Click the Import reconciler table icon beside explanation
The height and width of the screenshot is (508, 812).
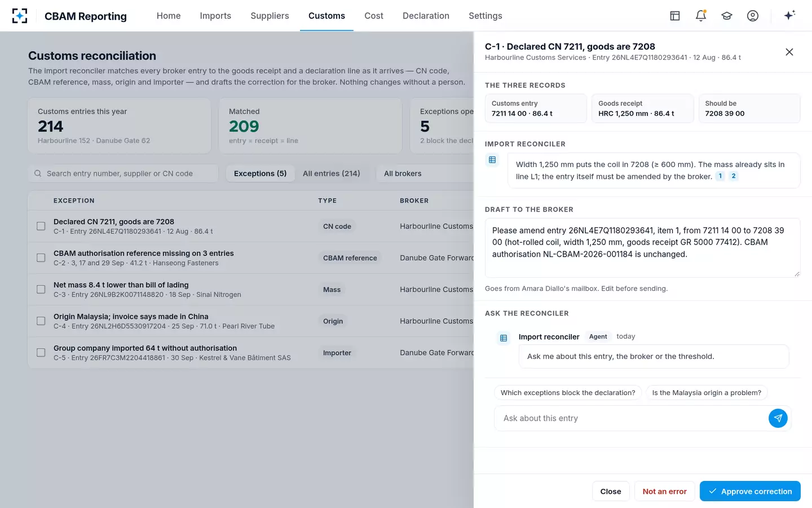tap(492, 160)
